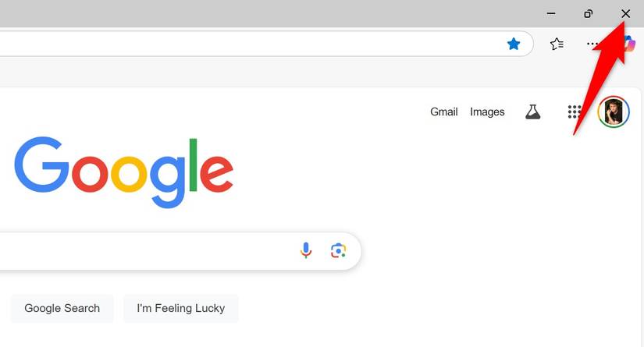Open Search Labs flask icon

(x=532, y=112)
